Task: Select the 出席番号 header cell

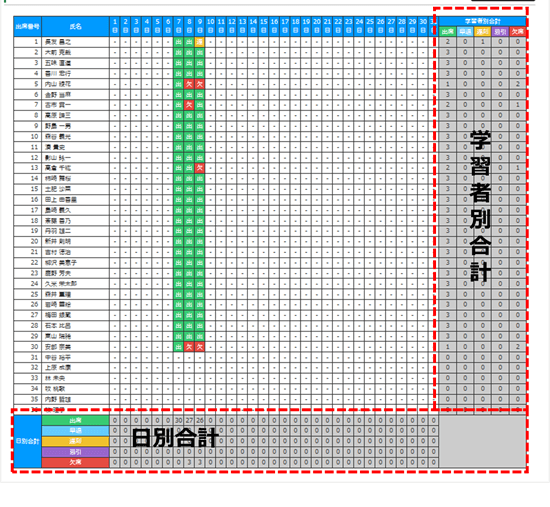Action: point(27,26)
